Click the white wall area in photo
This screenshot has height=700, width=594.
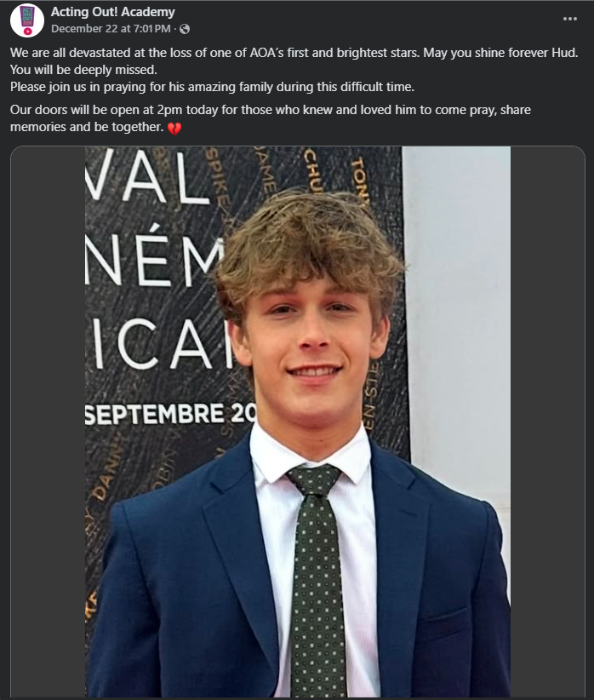(x=460, y=313)
